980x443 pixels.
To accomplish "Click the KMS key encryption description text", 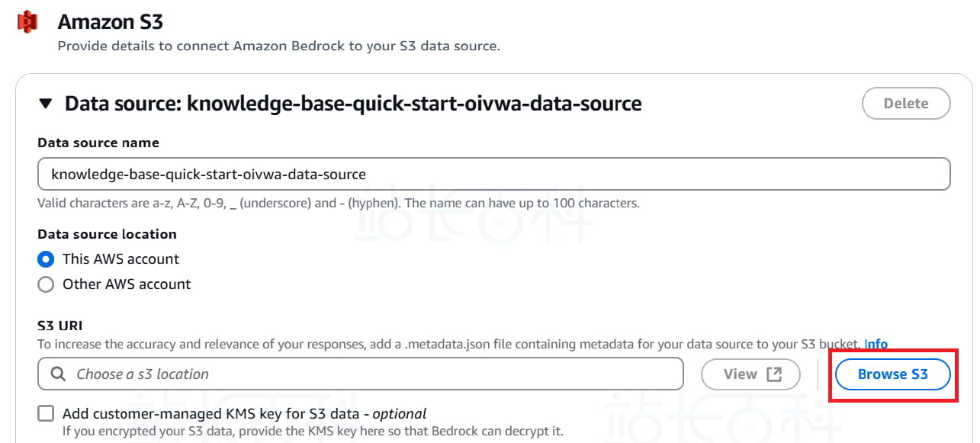I will click(x=313, y=431).
